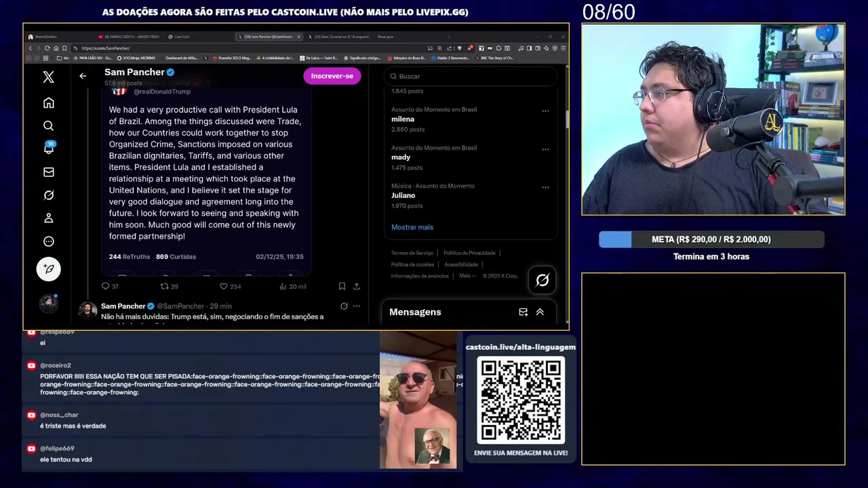Expand Mais footer links menu
The width and height of the screenshot is (868, 488).
(x=467, y=276)
